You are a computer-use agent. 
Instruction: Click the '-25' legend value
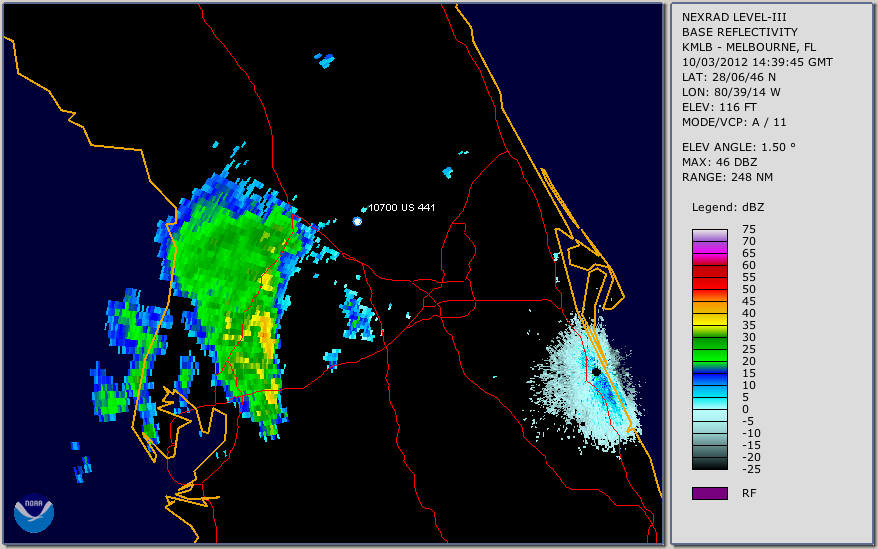tap(750, 469)
